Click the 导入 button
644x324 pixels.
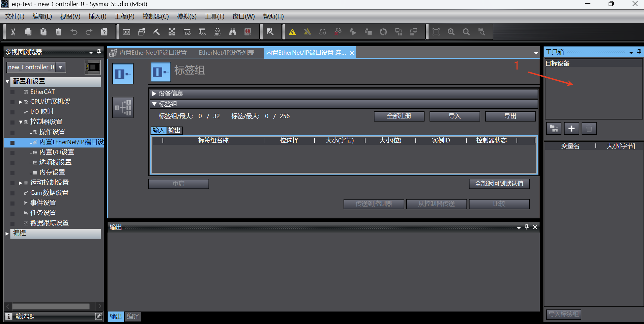[455, 116]
